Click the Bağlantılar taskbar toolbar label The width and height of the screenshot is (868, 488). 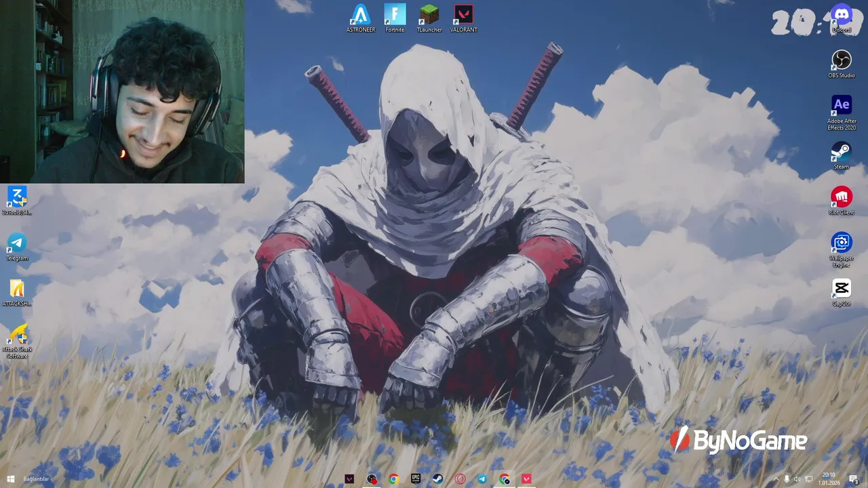coord(37,479)
